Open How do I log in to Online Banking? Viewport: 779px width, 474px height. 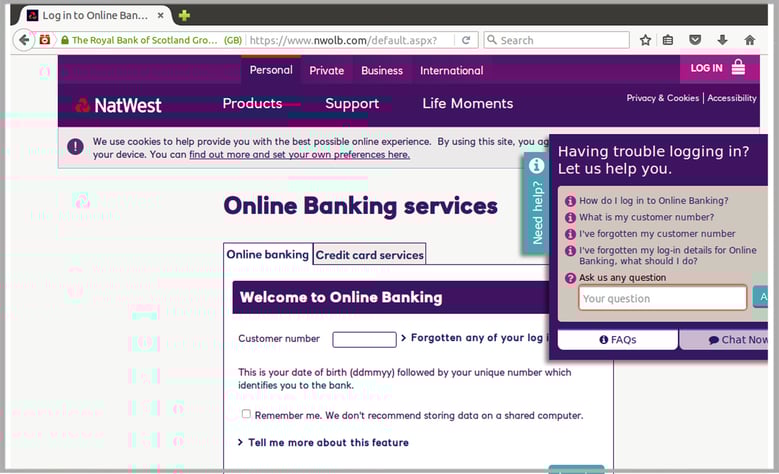[x=654, y=201]
